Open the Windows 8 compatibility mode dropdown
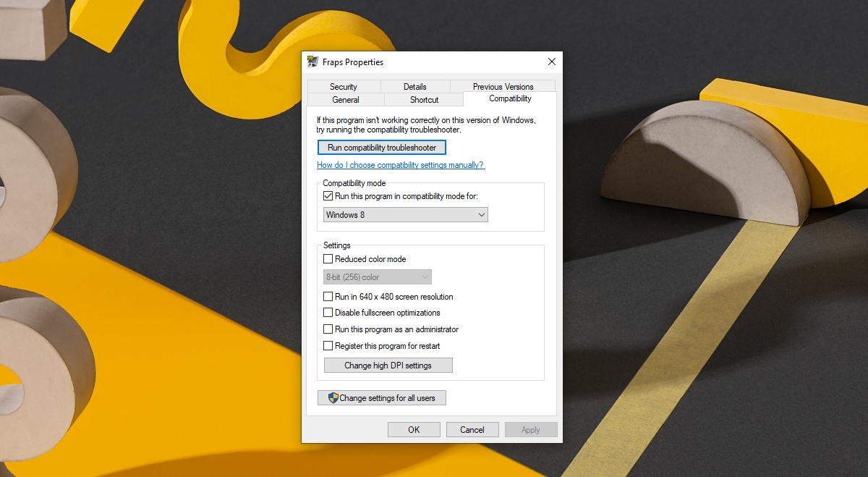 [405, 215]
